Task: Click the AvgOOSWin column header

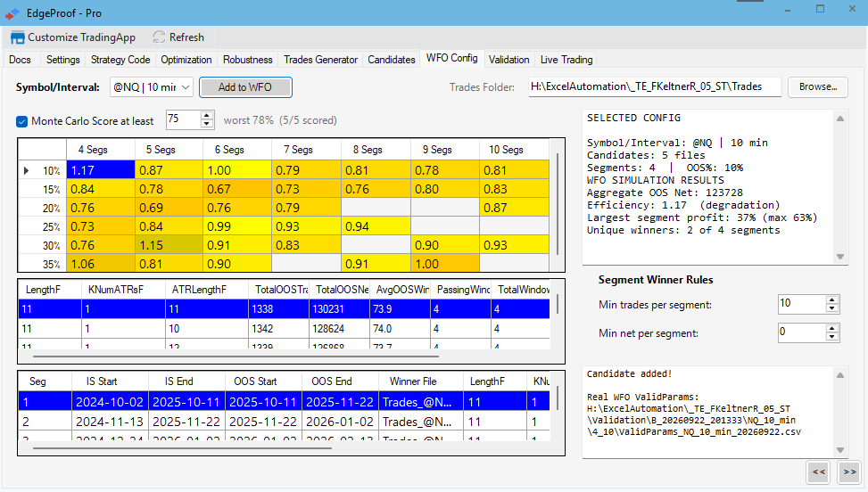Action: point(400,290)
